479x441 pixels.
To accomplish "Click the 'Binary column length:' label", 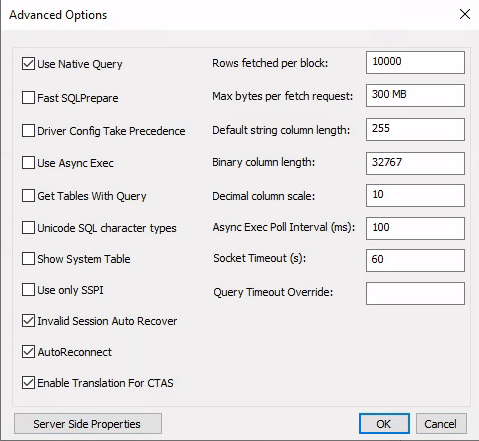I will pos(263,162).
